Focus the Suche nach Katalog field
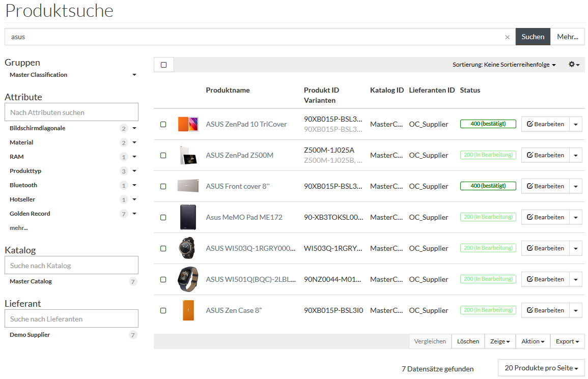The width and height of the screenshot is (588, 379). (x=72, y=266)
